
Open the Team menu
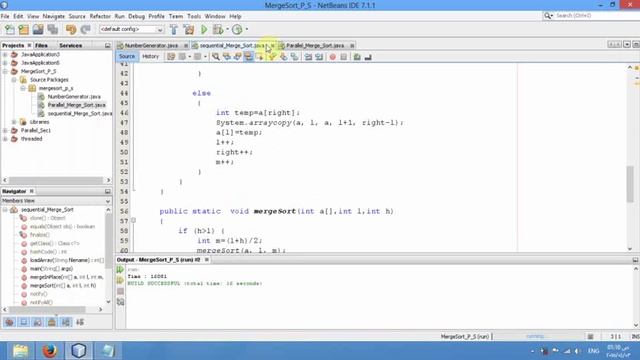coord(176,16)
